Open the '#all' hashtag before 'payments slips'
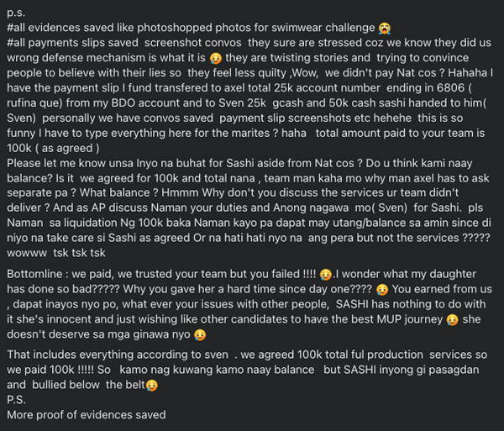This screenshot has height=431, width=504. [x=16, y=43]
